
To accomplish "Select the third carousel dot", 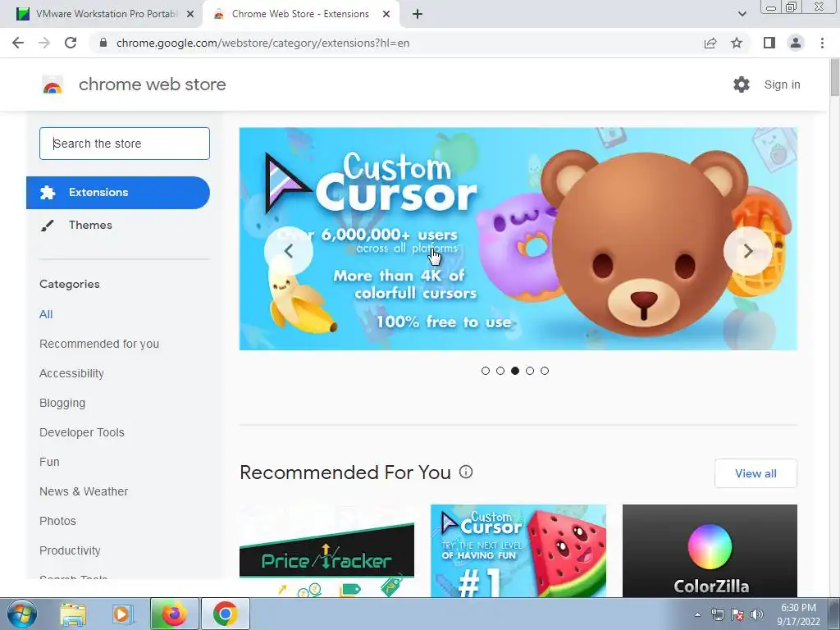I will click(x=515, y=371).
